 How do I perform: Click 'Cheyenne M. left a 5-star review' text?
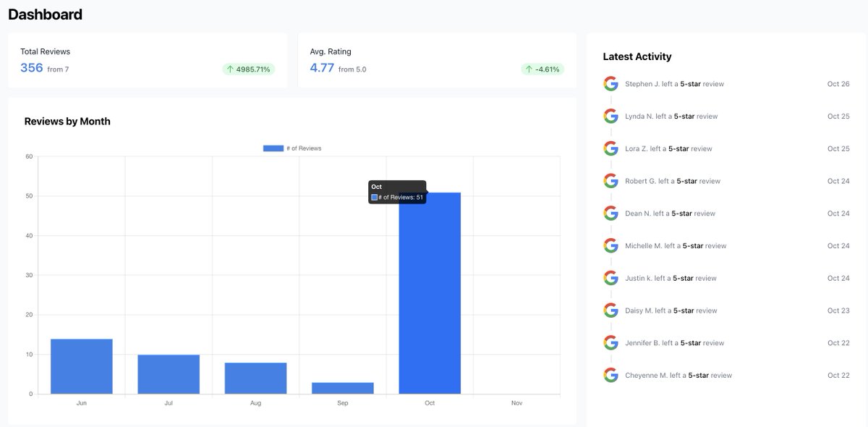(x=678, y=376)
